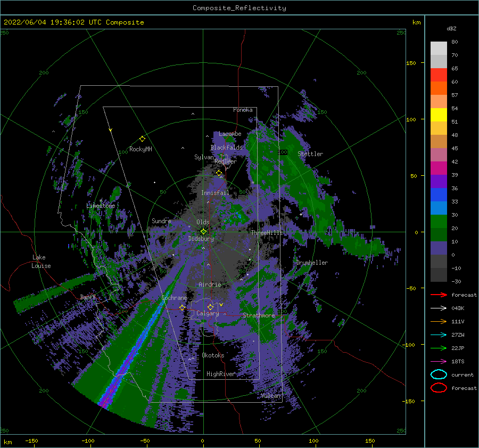Click the Vulcan city label
Viewport: 479px width, 448px height.
click(x=271, y=396)
